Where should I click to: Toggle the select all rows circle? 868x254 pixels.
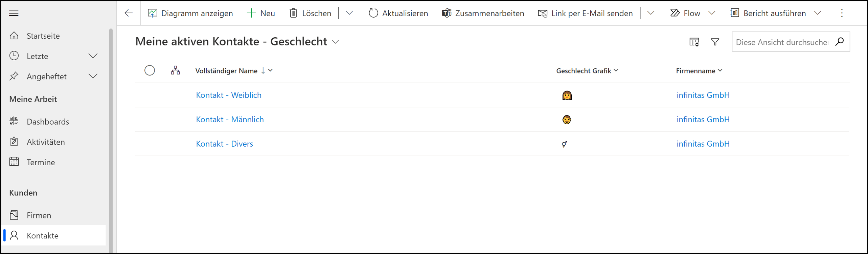[x=150, y=70]
